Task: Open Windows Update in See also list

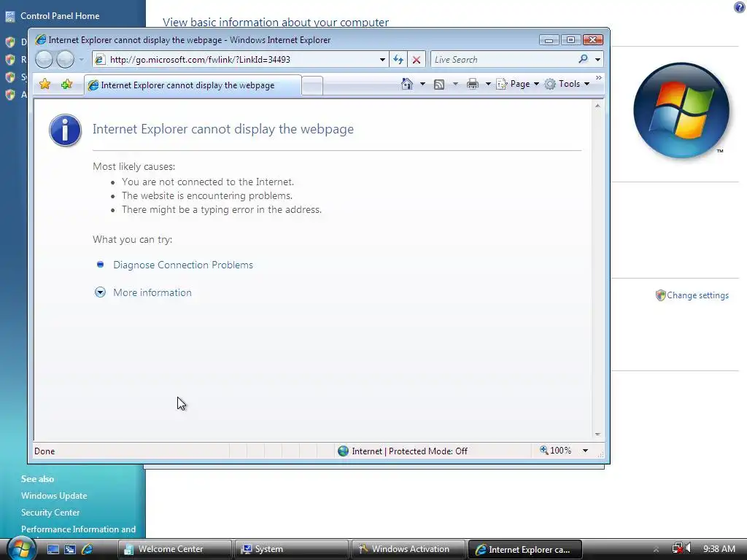Action: 54,496
